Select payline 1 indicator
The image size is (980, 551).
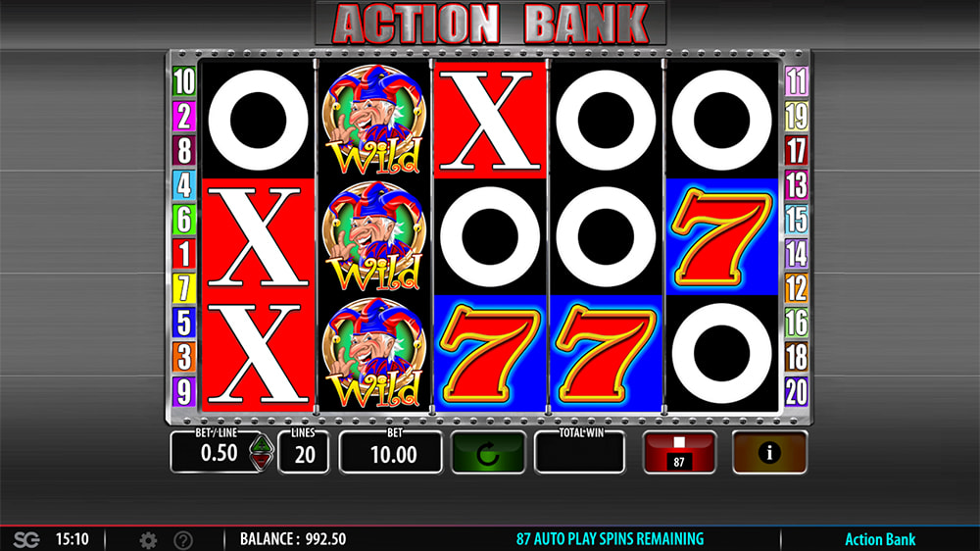tap(184, 254)
